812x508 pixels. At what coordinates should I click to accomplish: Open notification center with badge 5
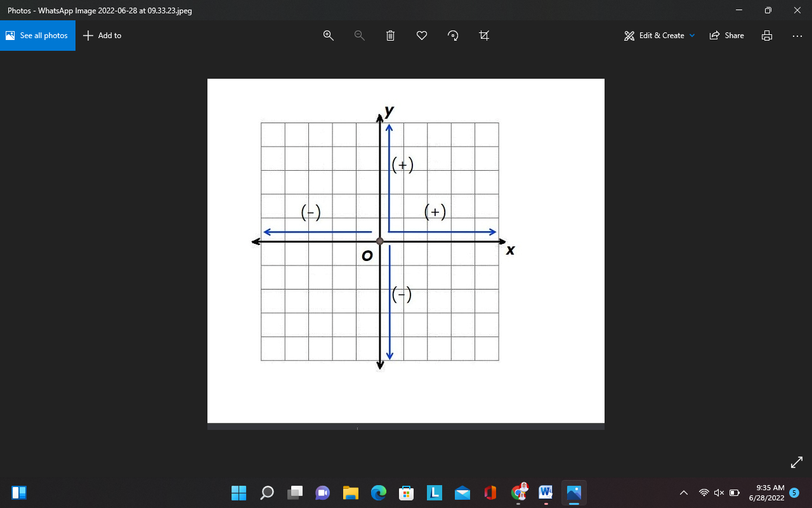point(794,493)
